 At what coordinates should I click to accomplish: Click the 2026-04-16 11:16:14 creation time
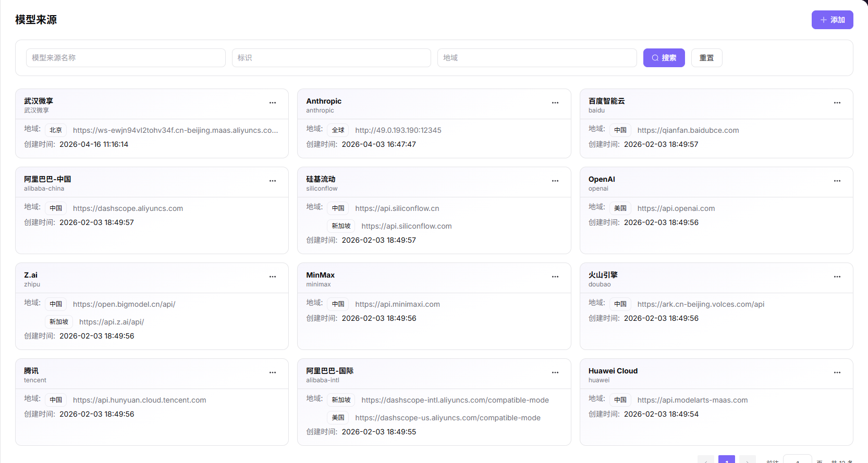94,144
